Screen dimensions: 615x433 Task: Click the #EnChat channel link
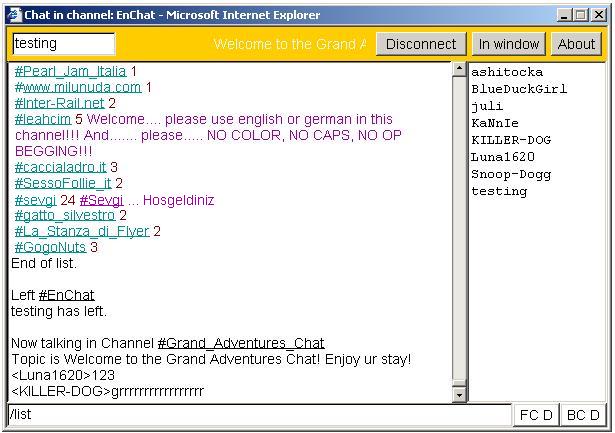tap(67, 295)
